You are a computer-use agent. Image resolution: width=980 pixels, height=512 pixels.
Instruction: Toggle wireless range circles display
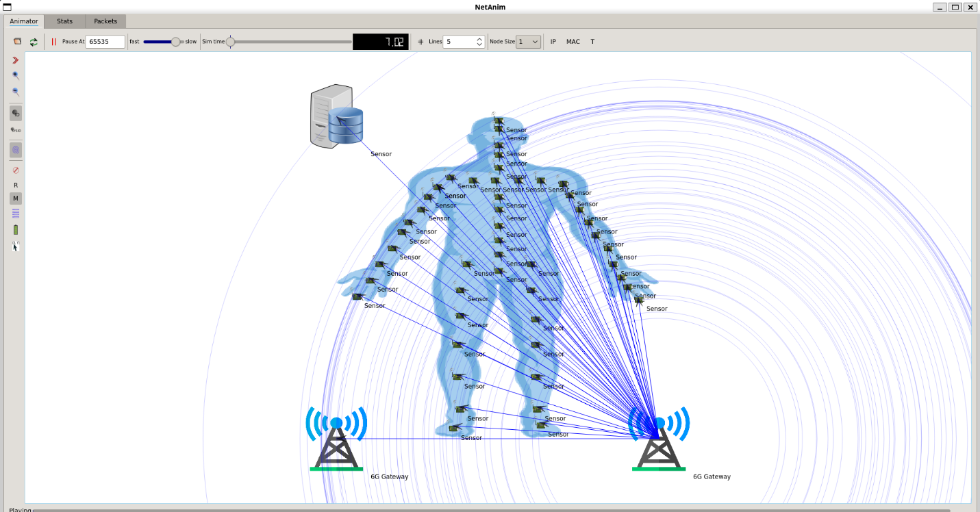coord(16,149)
